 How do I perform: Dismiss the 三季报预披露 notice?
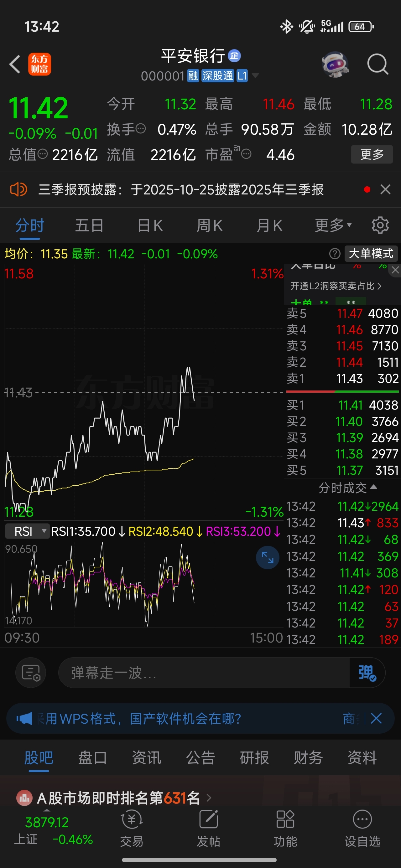click(x=385, y=189)
